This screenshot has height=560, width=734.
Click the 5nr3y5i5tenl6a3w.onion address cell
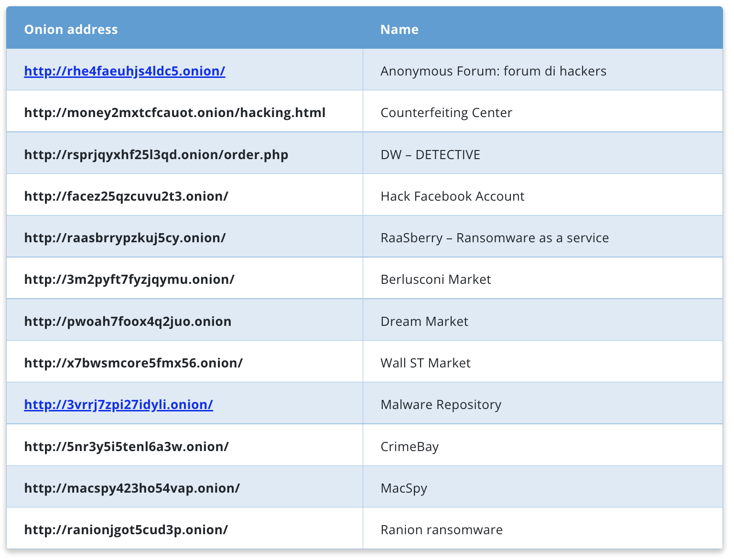126,446
